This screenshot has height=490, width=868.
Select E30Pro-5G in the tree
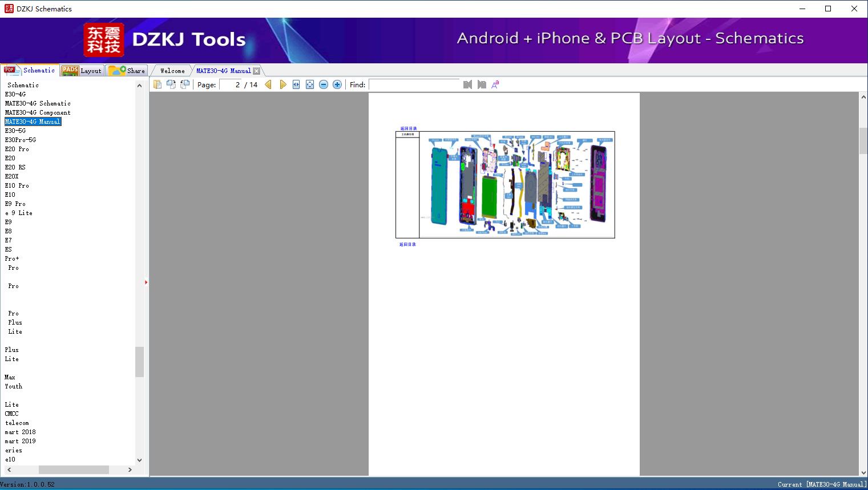point(21,140)
